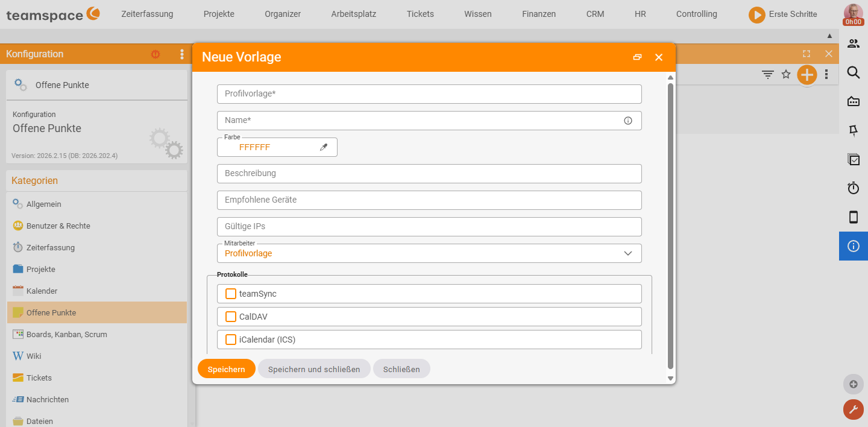Enable the CalDAV protocol checkbox

230,317
